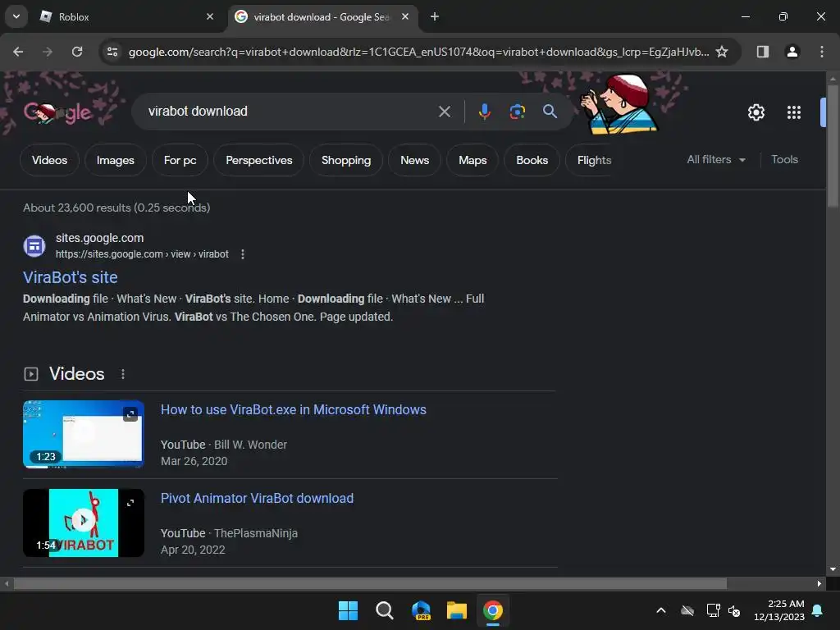
Task: Click the Chrome taskbar icon
Action: 493,610
